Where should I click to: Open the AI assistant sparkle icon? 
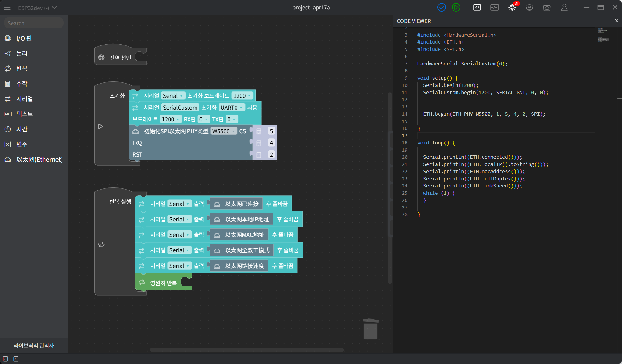512,7
